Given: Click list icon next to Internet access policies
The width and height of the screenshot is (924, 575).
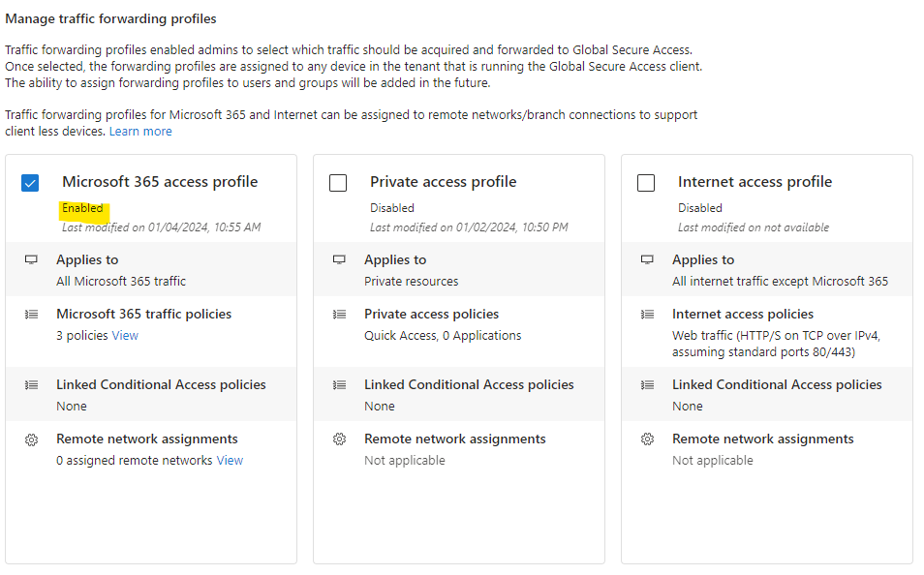Looking at the screenshot, I should pos(647,315).
